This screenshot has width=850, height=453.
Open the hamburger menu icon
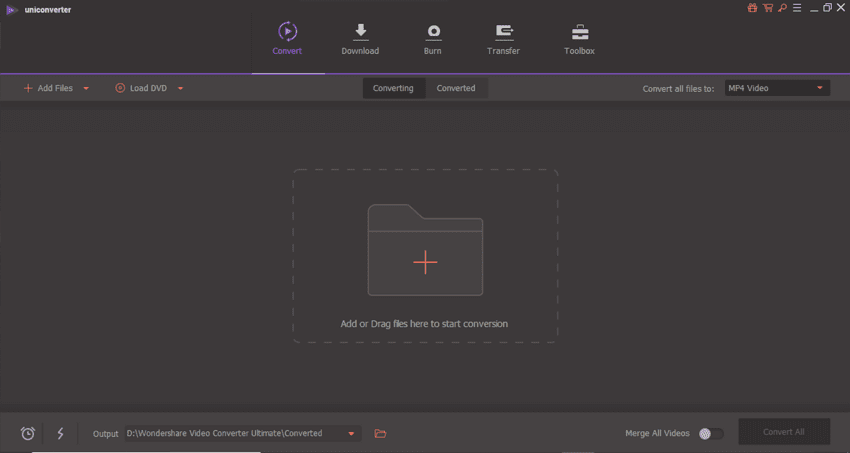coord(797,8)
